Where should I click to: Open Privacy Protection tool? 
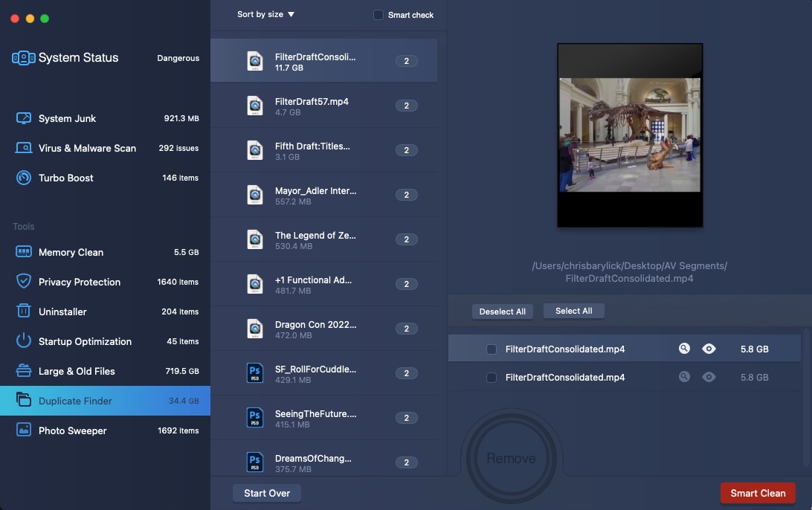(105, 282)
